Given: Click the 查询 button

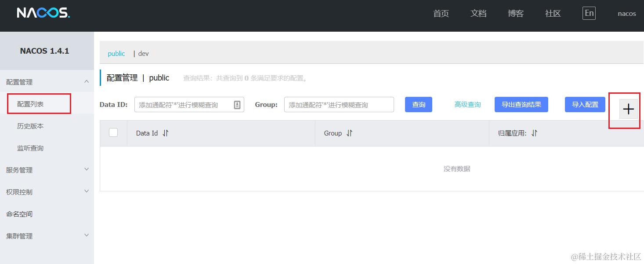Looking at the screenshot, I should coord(419,104).
